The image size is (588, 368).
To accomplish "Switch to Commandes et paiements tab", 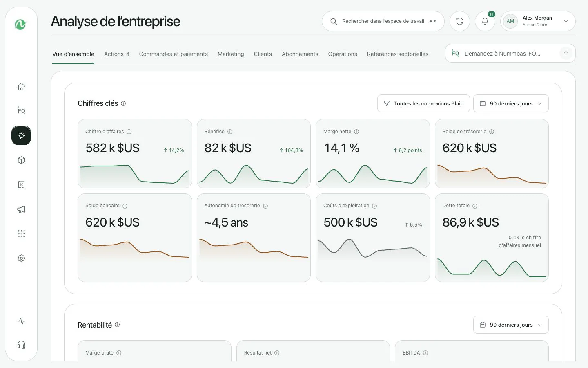I will click(173, 54).
